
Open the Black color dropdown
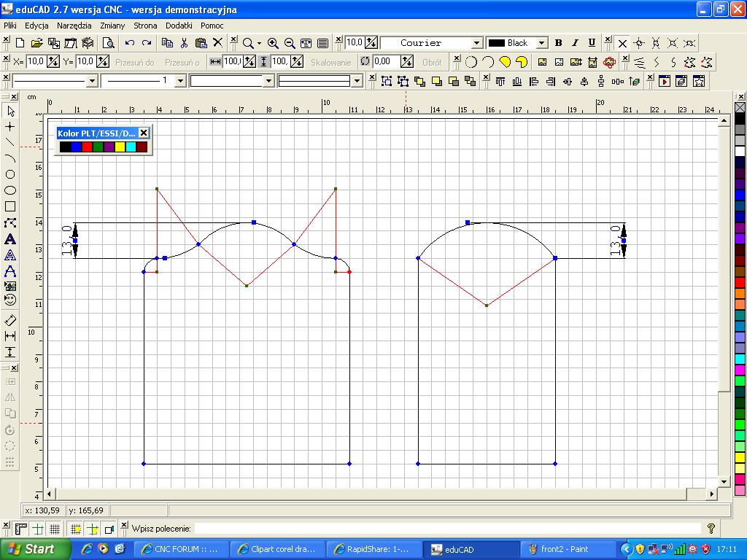(541, 43)
